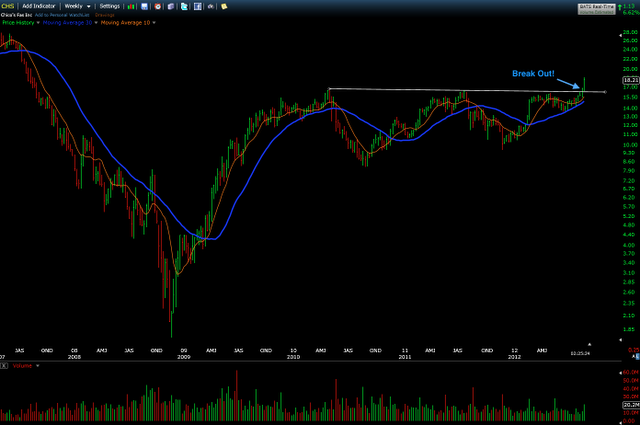
Task: Click the small script icon next to Facebook
Action: 210,7
